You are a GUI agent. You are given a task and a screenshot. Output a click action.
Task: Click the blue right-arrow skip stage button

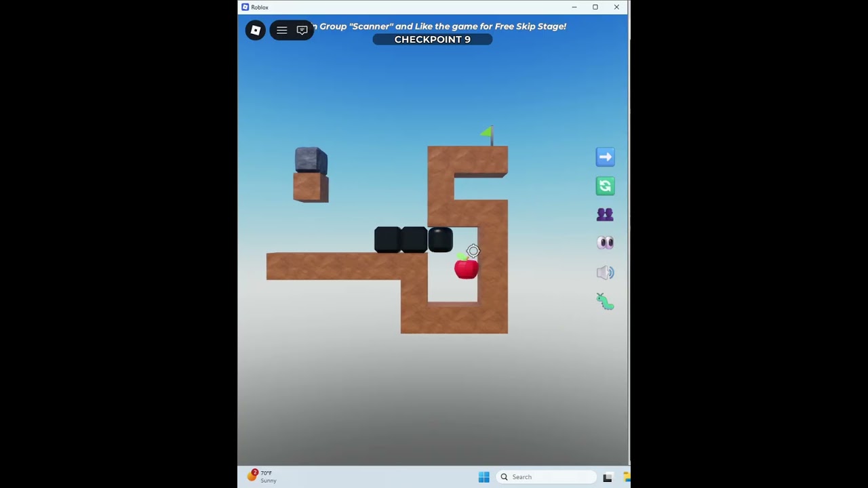click(606, 157)
